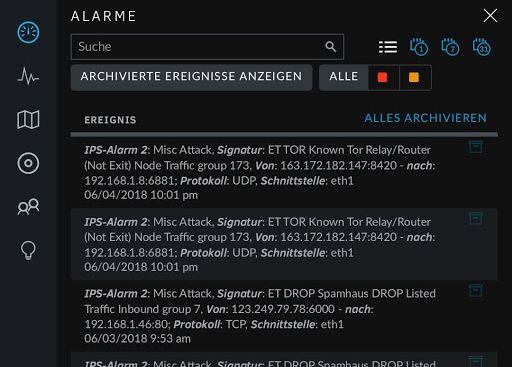The width and height of the screenshot is (512, 367).
Task: Open the Insights lightbulb icon in sidebar
Action: click(28, 250)
